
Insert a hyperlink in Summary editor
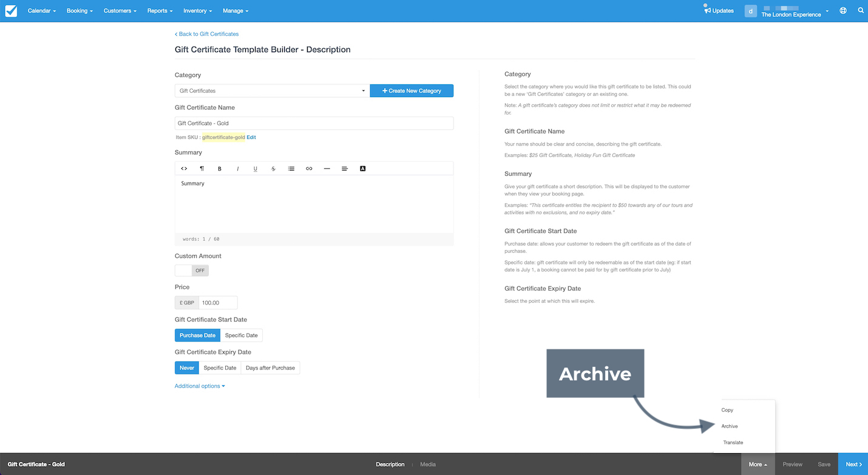pos(309,169)
